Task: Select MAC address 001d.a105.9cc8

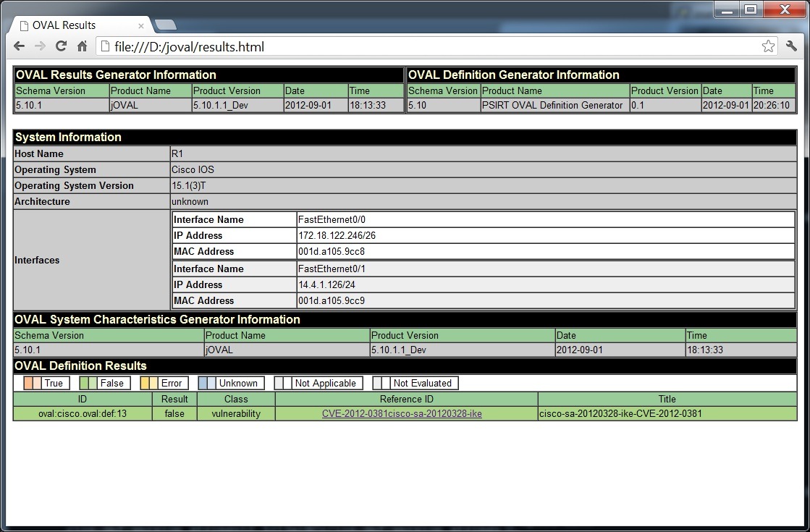Action: point(331,252)
